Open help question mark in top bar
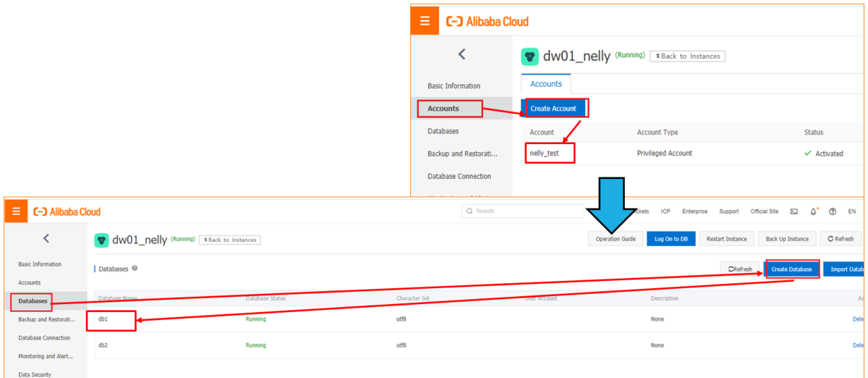 pos(833,211)
